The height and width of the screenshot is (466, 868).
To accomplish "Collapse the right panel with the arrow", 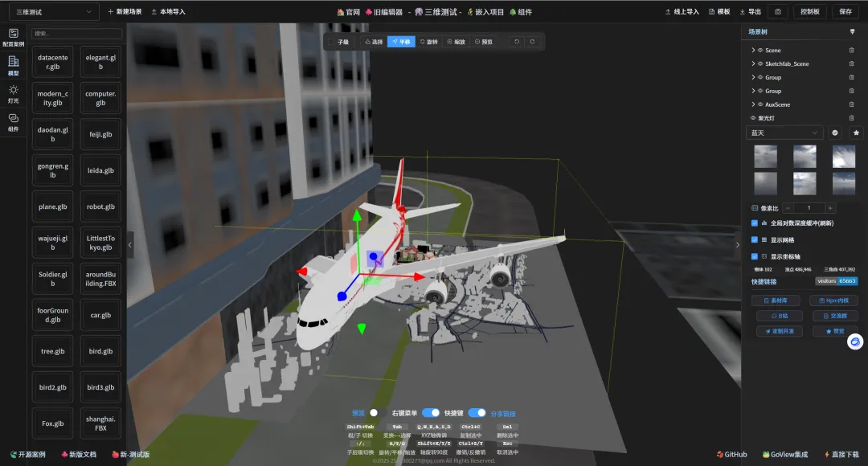I will click(x=737, y=244).
